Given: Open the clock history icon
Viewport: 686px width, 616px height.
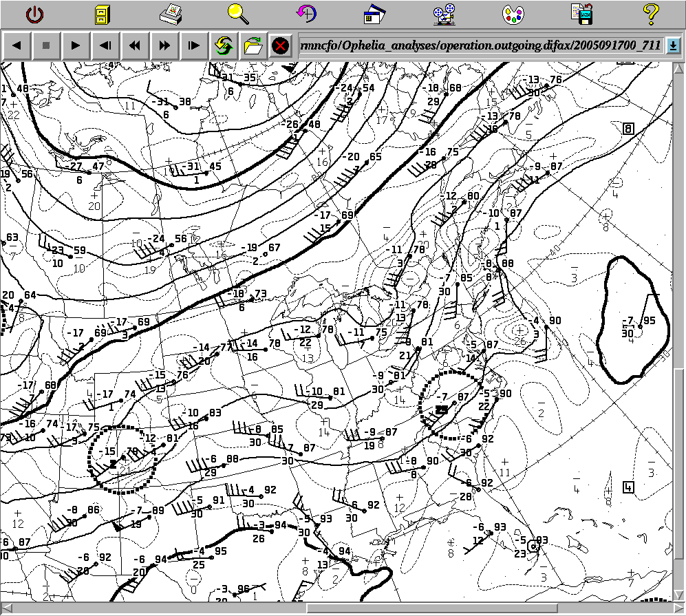Looking at the screenshot, I should [x=307, y=14].
